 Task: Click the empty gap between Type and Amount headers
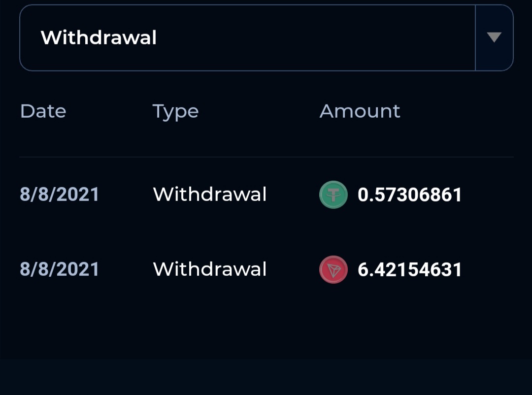(259, 111)
